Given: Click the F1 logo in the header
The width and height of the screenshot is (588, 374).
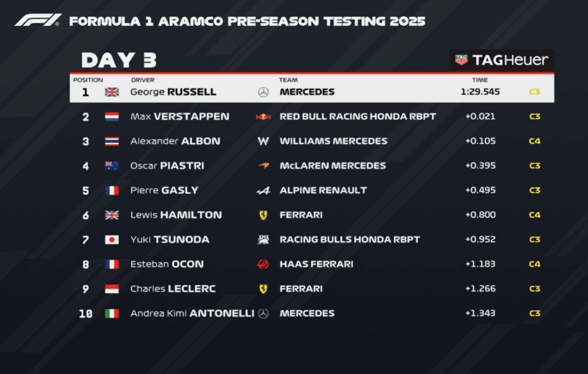Looking at the screenshot, I should [38, 21].
